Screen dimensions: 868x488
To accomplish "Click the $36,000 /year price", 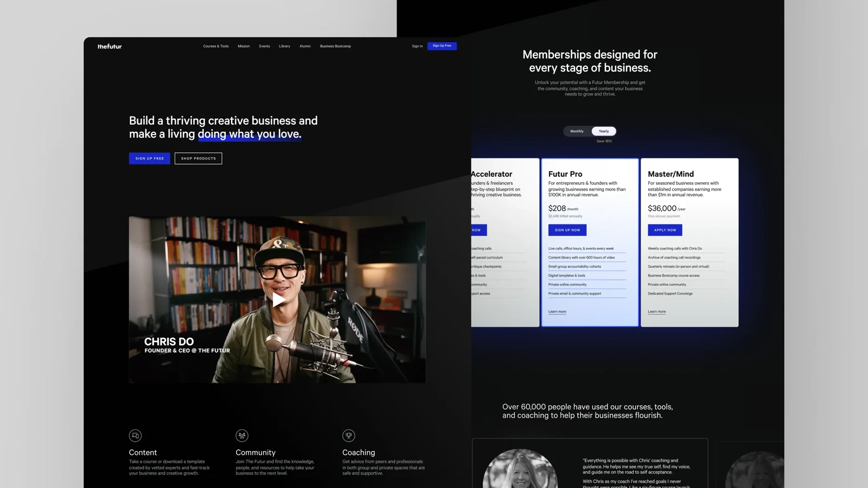I will pyautogui.click(x=667, y=208).
